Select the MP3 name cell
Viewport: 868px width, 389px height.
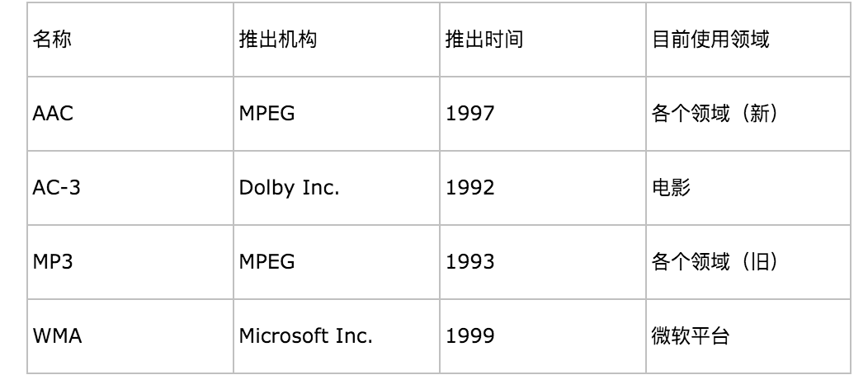coord(54,261)
